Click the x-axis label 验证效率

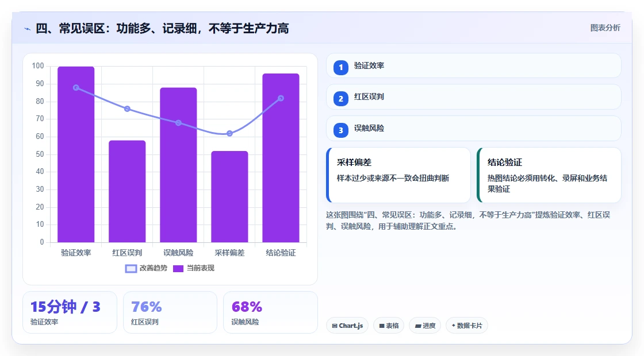[76, 253]
